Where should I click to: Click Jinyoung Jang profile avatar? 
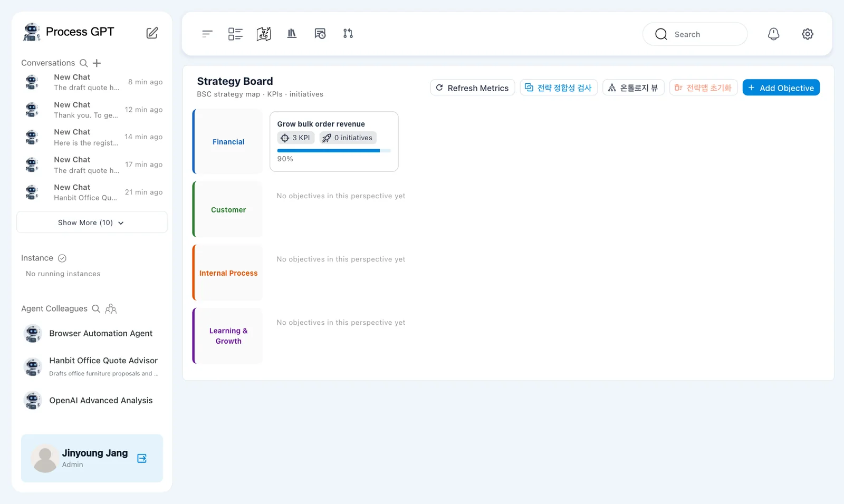(45, 458)
